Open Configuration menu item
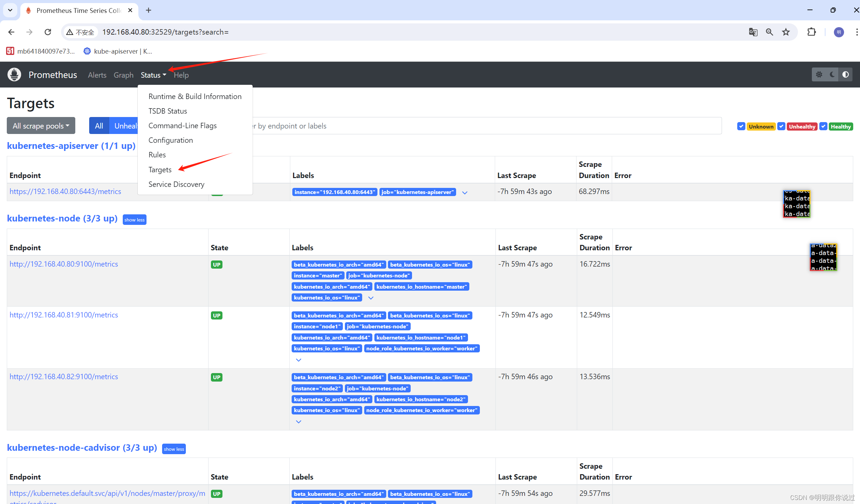 [x=195, y=141]
